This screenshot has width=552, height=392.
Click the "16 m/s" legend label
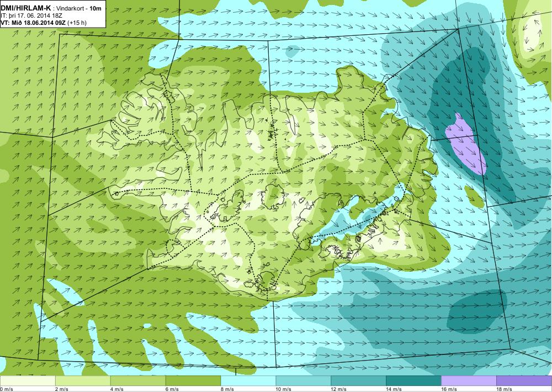coord(449,389)
